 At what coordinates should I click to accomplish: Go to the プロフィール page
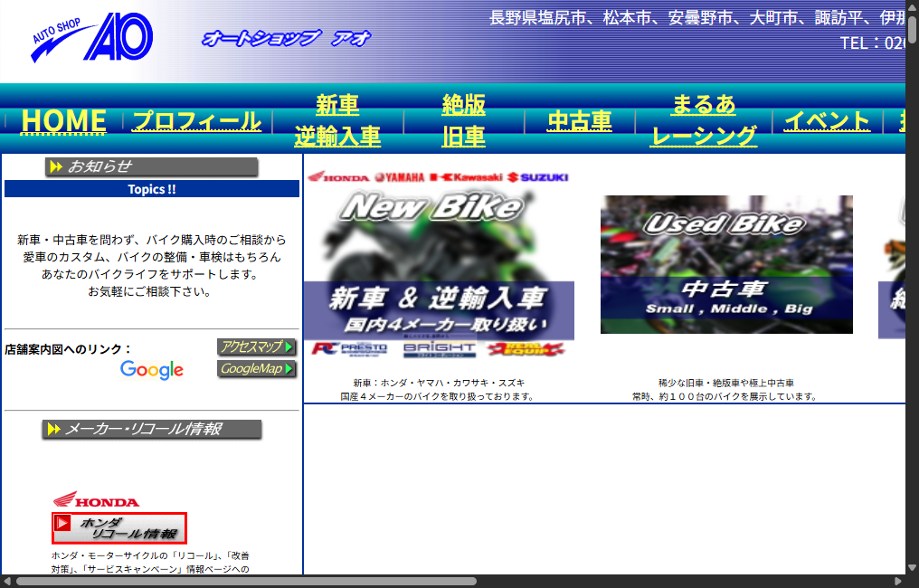tap(196, 121)
